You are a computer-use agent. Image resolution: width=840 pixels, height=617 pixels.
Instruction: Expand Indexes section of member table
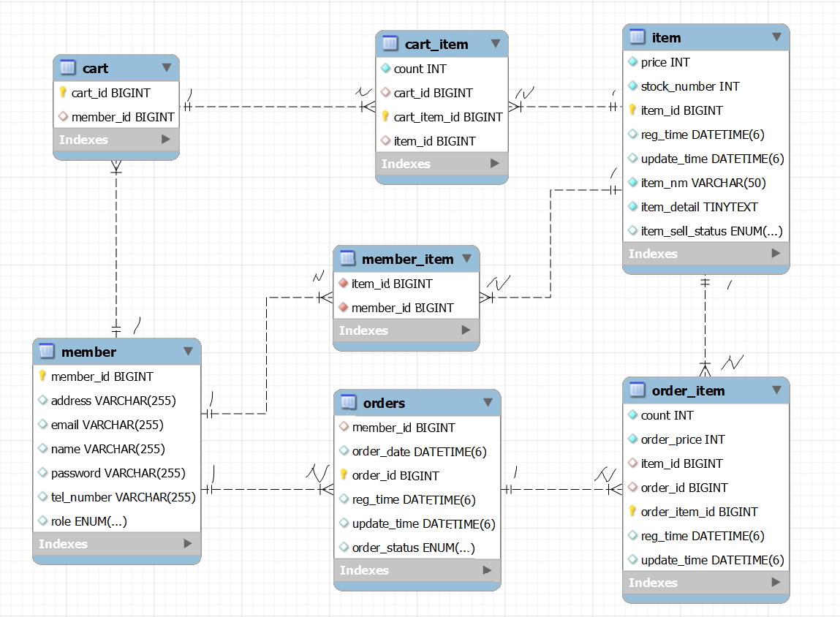187,544
